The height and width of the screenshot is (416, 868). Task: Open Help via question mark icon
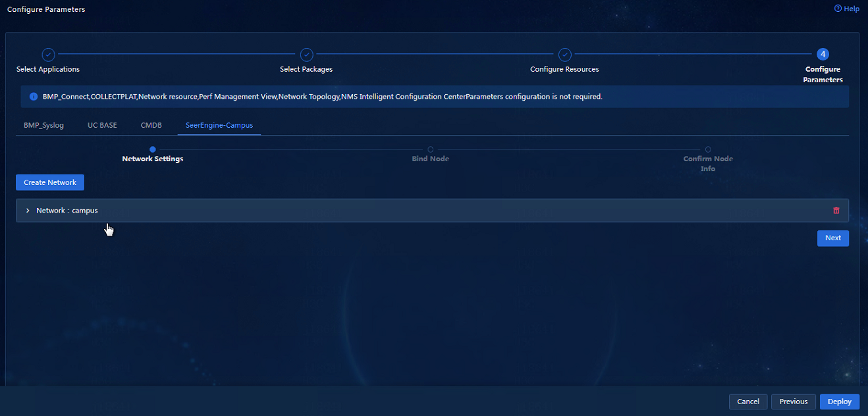[838, 9]
